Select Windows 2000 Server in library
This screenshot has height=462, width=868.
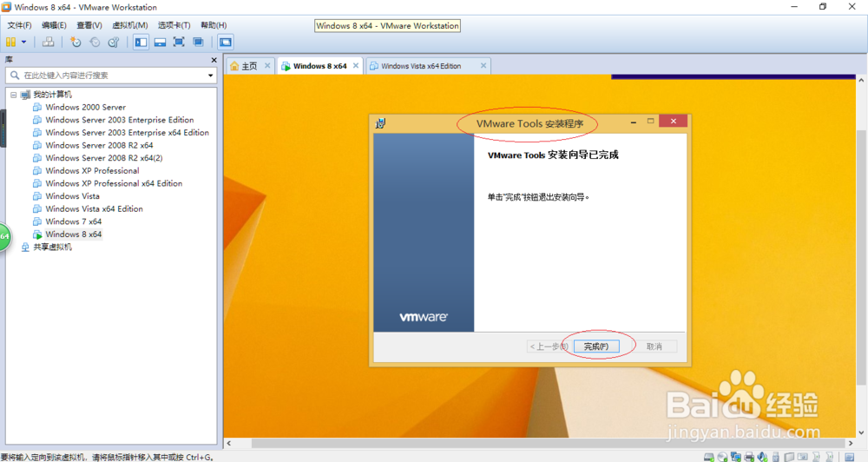[85, 108]
